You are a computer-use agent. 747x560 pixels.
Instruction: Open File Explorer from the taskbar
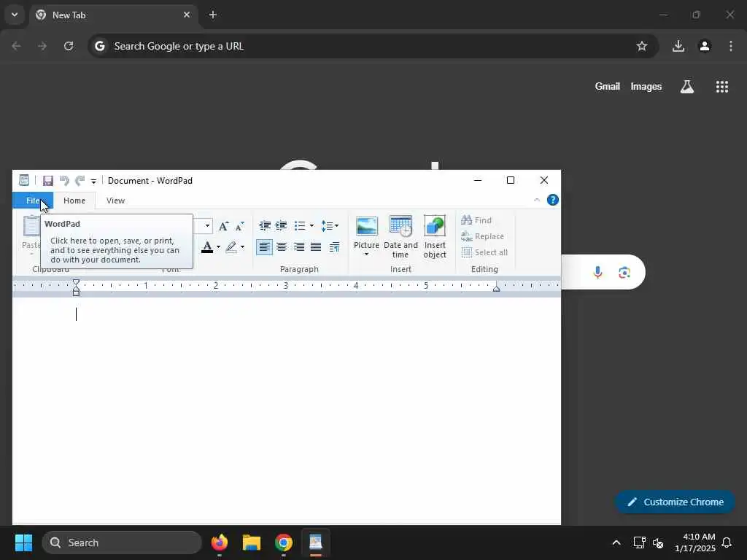252,542
